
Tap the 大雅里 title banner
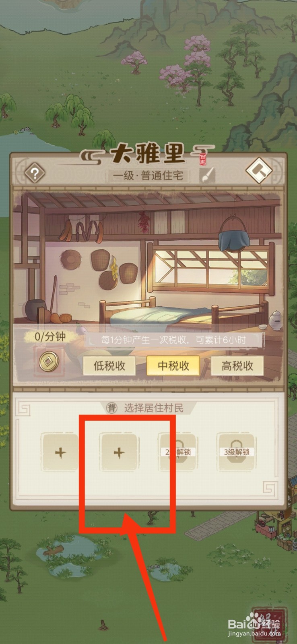(x=147, y=153)
